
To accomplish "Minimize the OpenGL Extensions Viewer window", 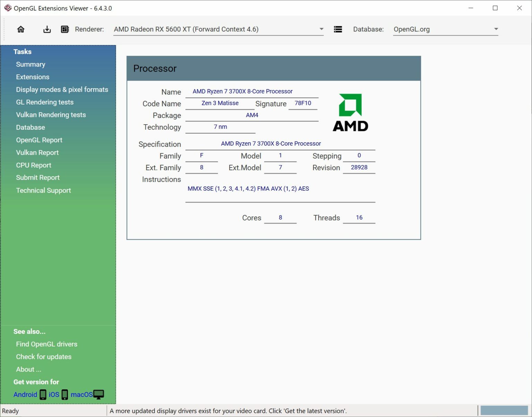I will coord(471,8).
